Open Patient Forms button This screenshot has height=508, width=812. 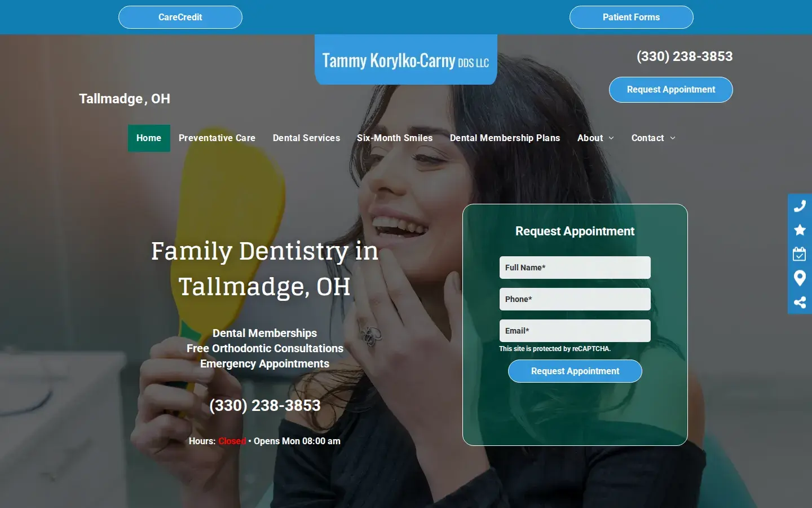(x=632, y=17)
